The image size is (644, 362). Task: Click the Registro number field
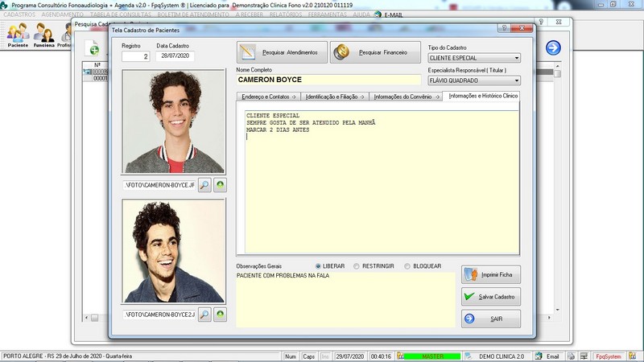point(135,56)
